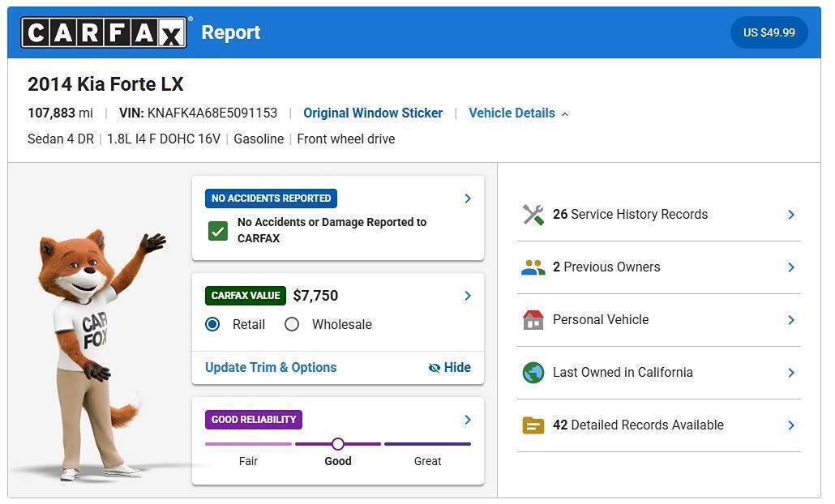Click the folder Detailed Records icon
This screenshot has width=835, height=504.
coord(533,425)
